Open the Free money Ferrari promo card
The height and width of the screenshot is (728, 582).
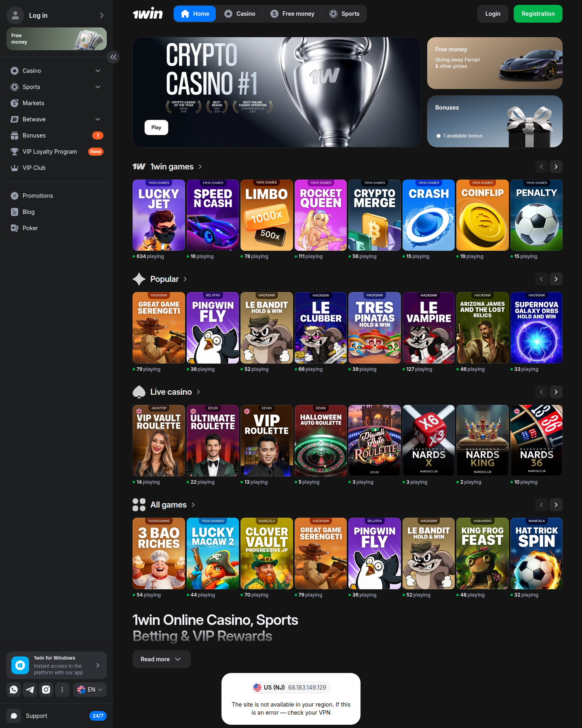coord(495,63)
